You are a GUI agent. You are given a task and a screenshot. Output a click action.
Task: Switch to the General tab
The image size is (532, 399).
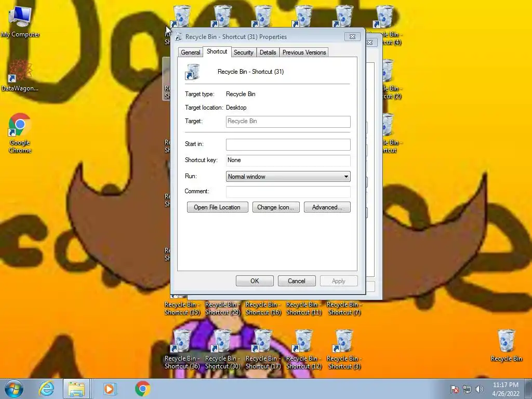coord(190,52)
